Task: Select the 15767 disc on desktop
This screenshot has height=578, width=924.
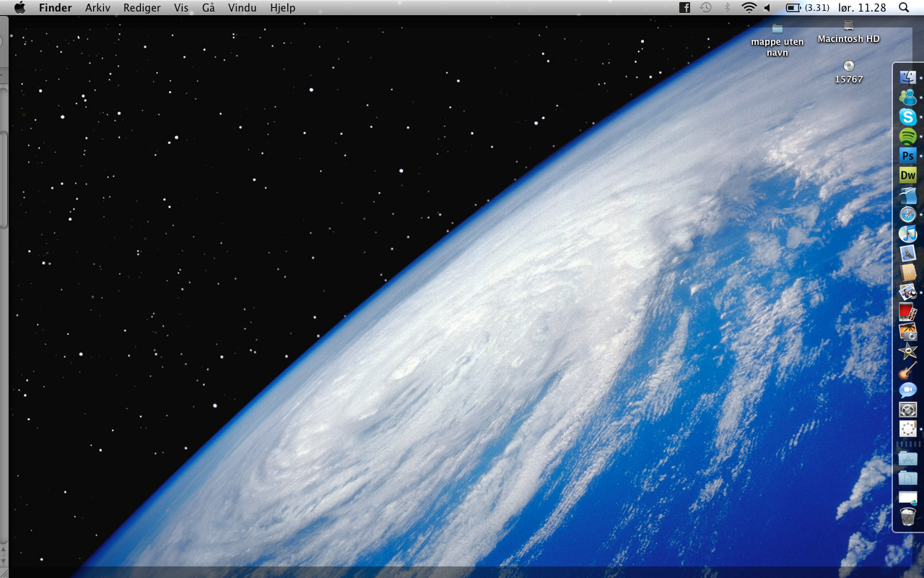Action: coord(849,72)
